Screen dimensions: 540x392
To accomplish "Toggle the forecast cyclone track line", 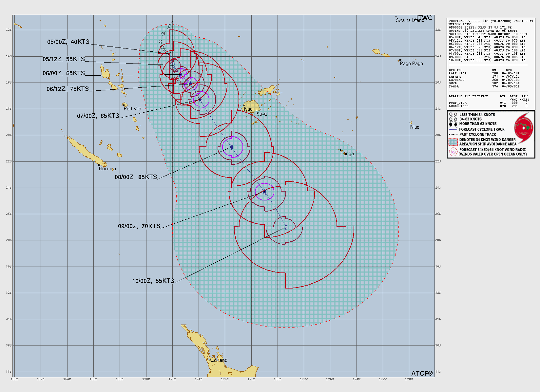I will 453,129.
